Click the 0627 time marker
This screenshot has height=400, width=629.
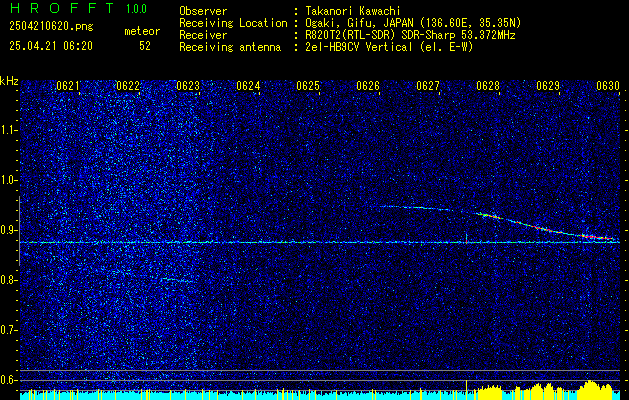[x=428, y=86]
